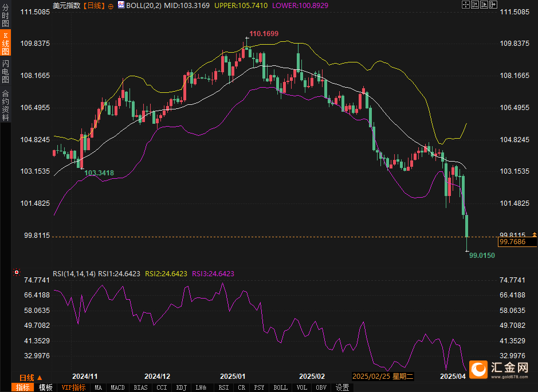Open the 日线 period selector
Image resolution: width=538 pixels, height=392 pixels.
30,378
